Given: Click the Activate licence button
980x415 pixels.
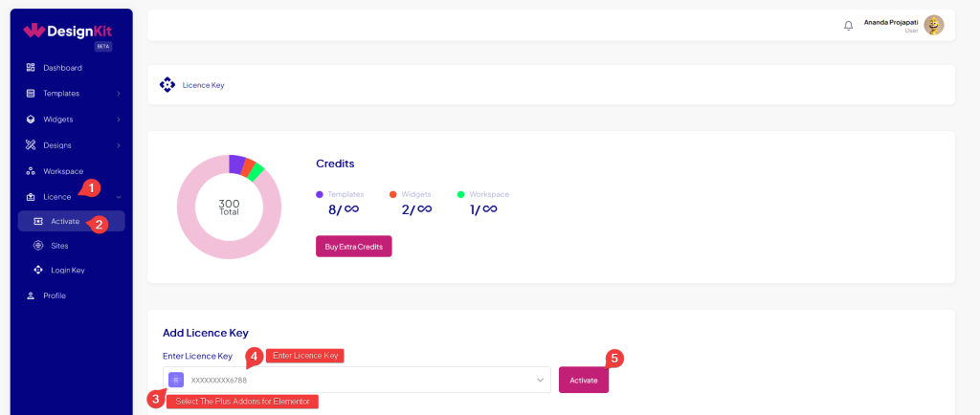Looking at the screenshot, I should click(584, 380).
